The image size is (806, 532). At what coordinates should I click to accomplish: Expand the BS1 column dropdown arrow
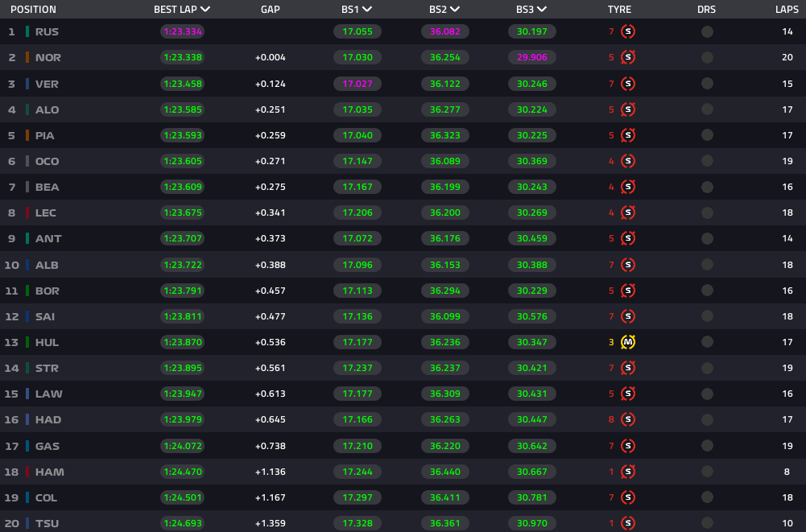point(367,10)
